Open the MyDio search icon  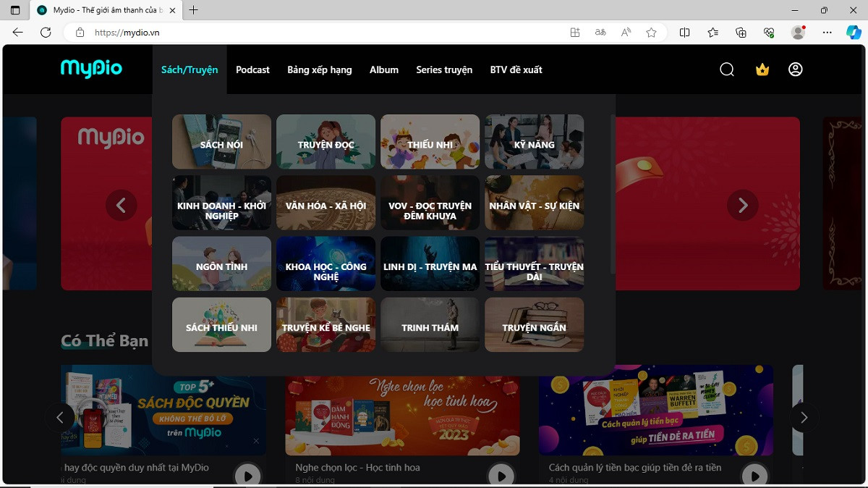[x=727, y=70]
